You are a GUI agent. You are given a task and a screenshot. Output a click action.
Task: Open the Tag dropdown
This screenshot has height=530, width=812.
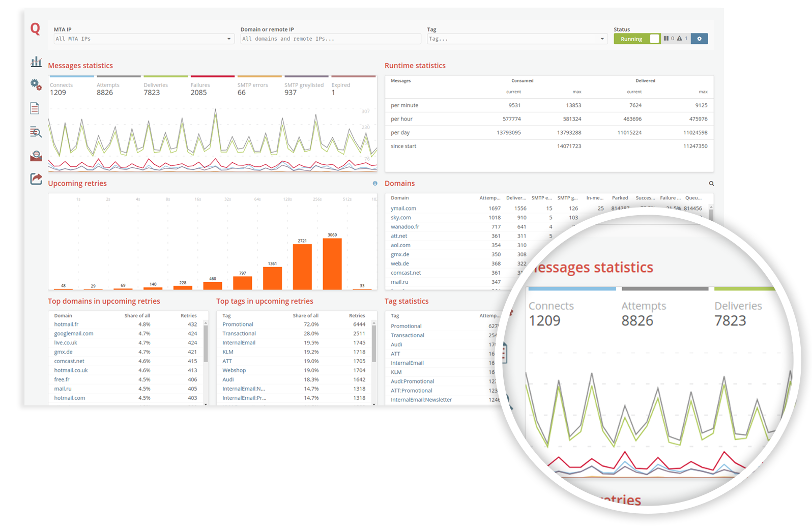517,39
